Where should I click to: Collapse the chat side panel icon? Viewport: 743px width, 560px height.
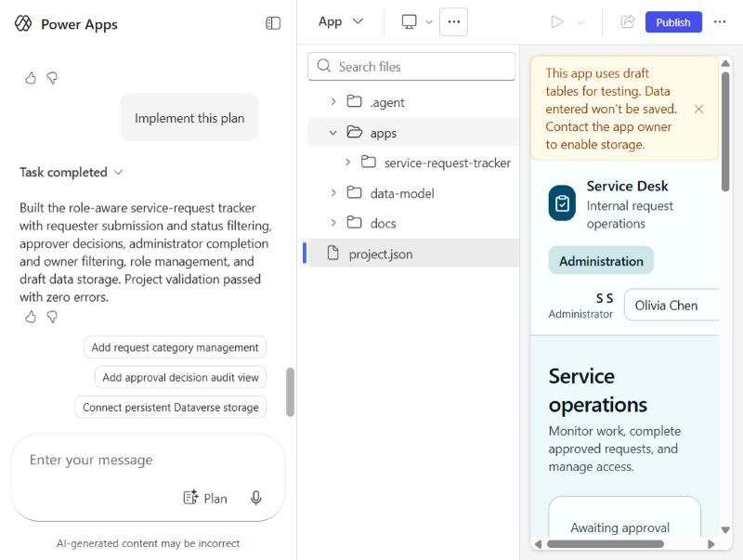point(273,23)
